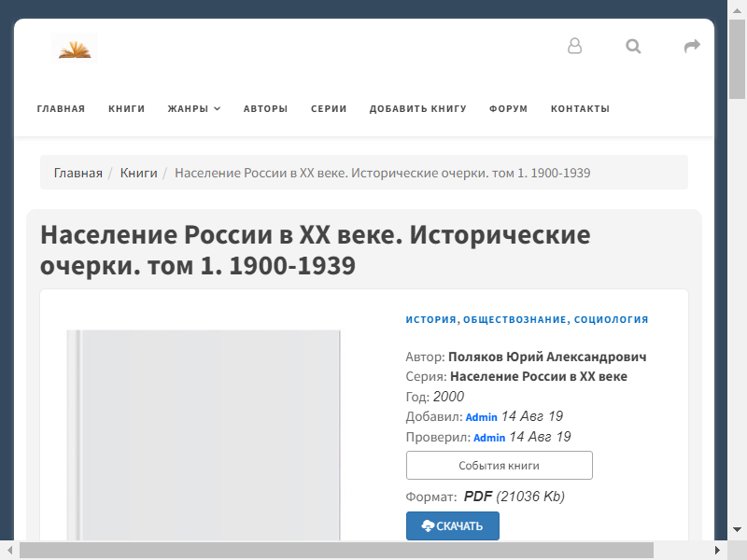The height and width of the screenshot is (560, 747).
Task: Click the horizontal scrollbar left arrow
Action: pos(9,551)
